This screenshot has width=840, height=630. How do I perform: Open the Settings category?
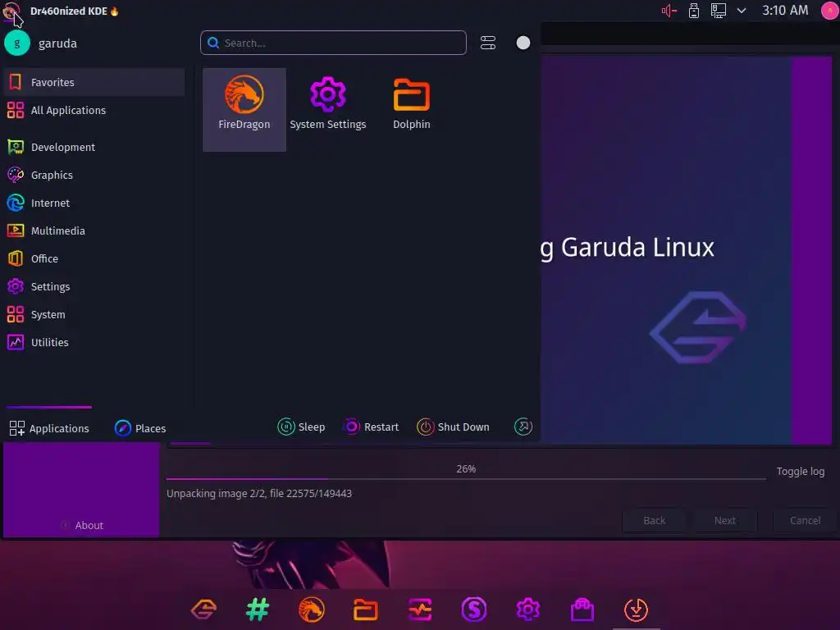click(94, 286)
